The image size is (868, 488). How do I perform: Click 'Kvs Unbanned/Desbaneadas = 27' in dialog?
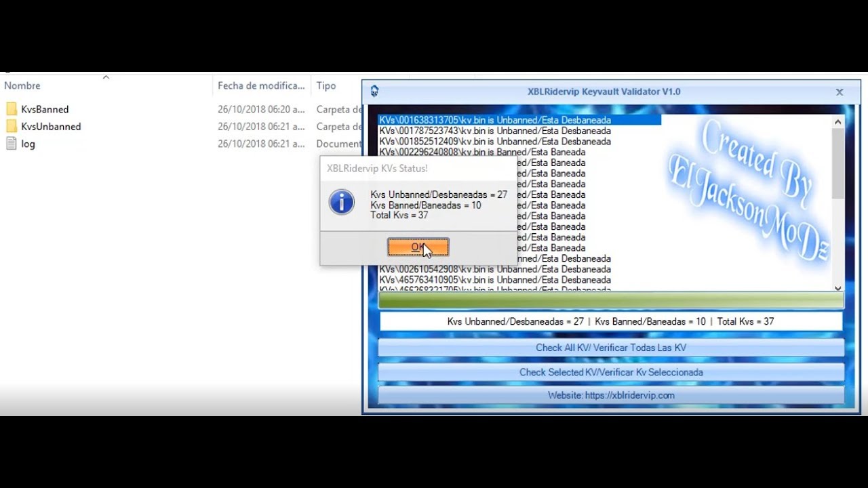click(439, 195)
